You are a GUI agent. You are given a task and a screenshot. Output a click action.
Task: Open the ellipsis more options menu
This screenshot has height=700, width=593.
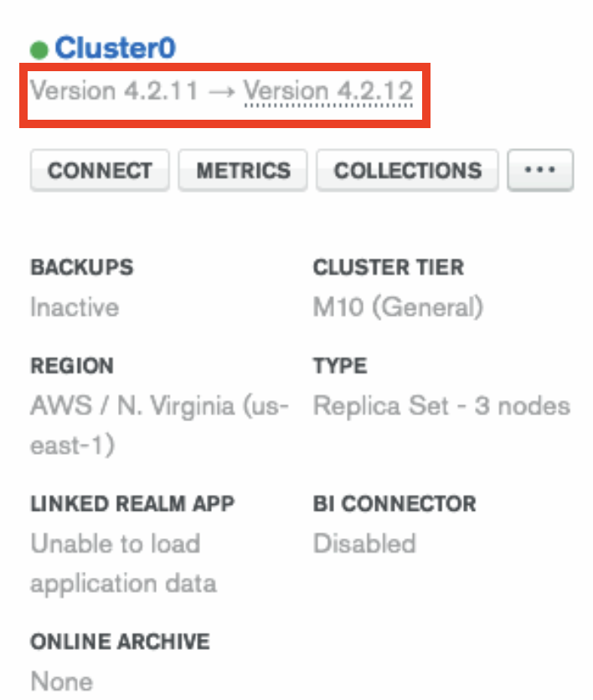[539, 171]
